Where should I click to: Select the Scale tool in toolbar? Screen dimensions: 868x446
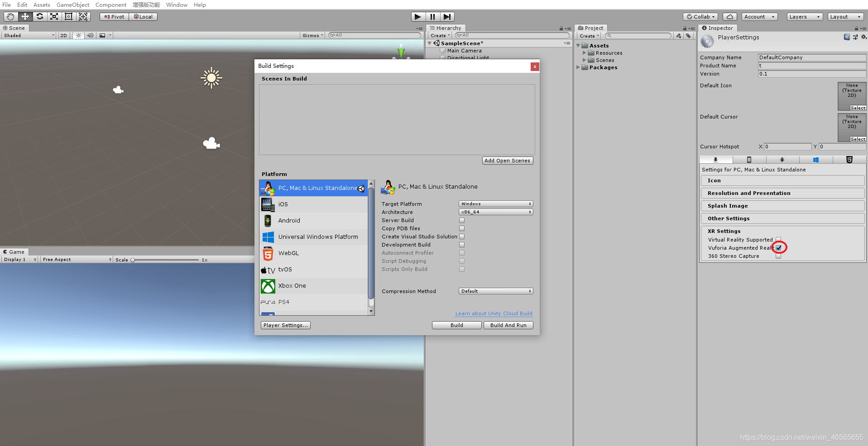pyautogui.click(x=54, y=17)
